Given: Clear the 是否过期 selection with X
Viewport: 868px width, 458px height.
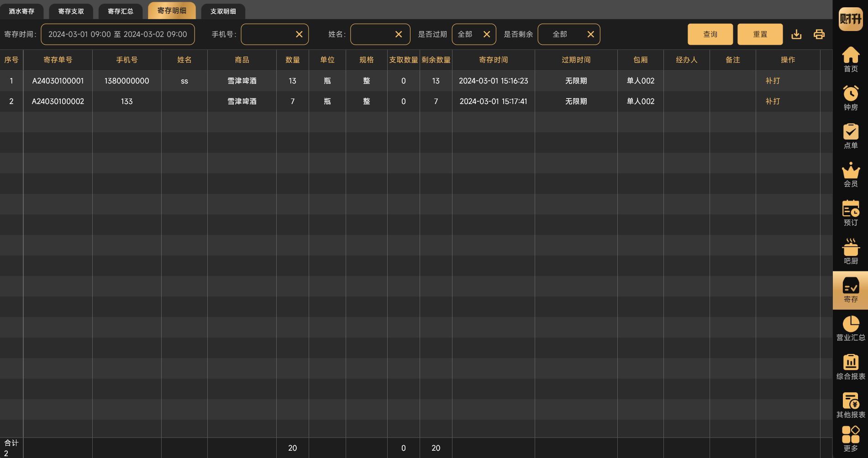Looking at the screenshot, I should (x=487, y=34).
